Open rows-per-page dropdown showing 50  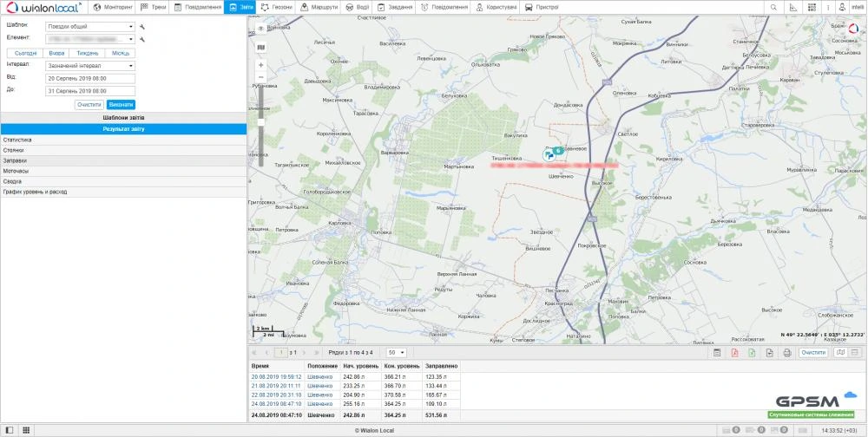click(x=397, y=353)
